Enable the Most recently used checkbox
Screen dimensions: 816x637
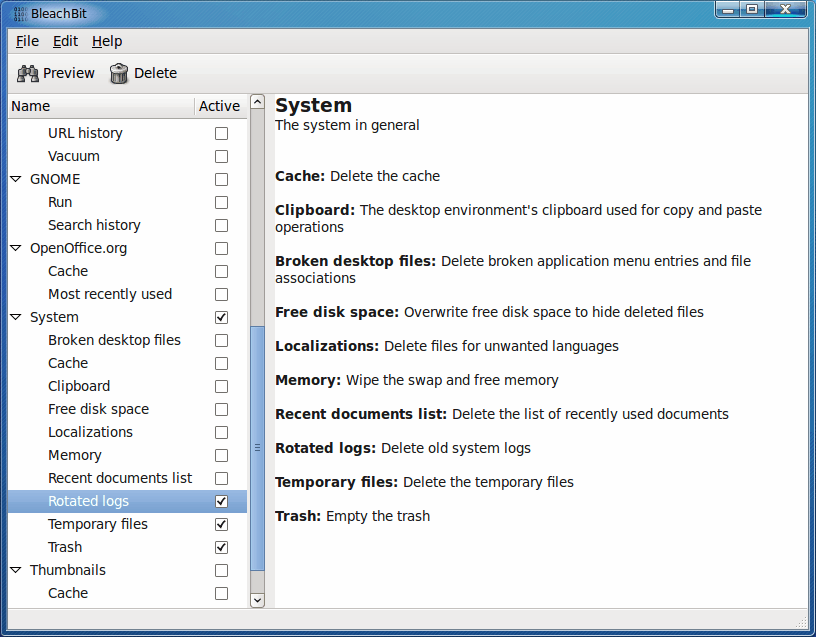pyautogui.click(x=221, y=294)
